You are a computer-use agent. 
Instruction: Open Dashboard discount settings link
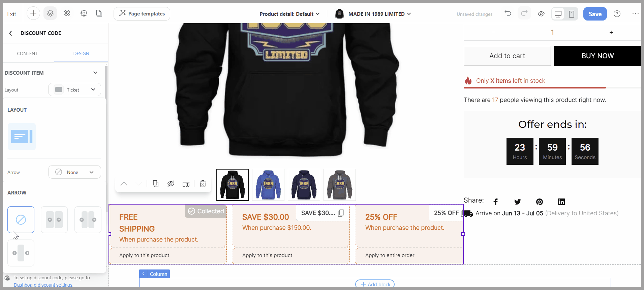(x=43, y=285)
